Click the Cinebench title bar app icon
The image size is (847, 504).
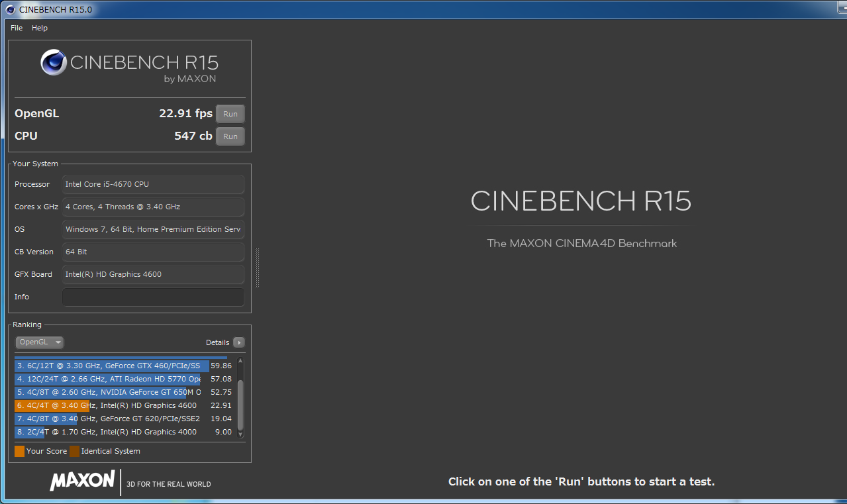(x=10, y=9)
